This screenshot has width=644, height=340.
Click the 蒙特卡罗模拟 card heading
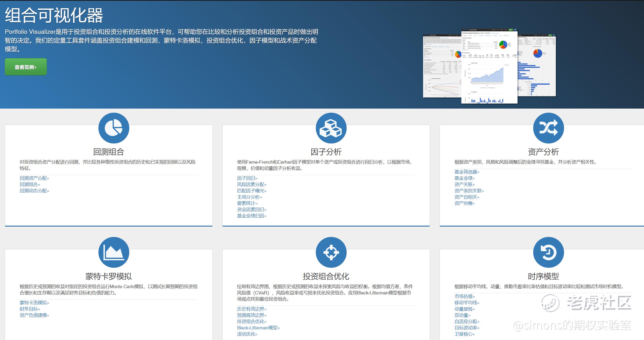click(x=109, y=277)
